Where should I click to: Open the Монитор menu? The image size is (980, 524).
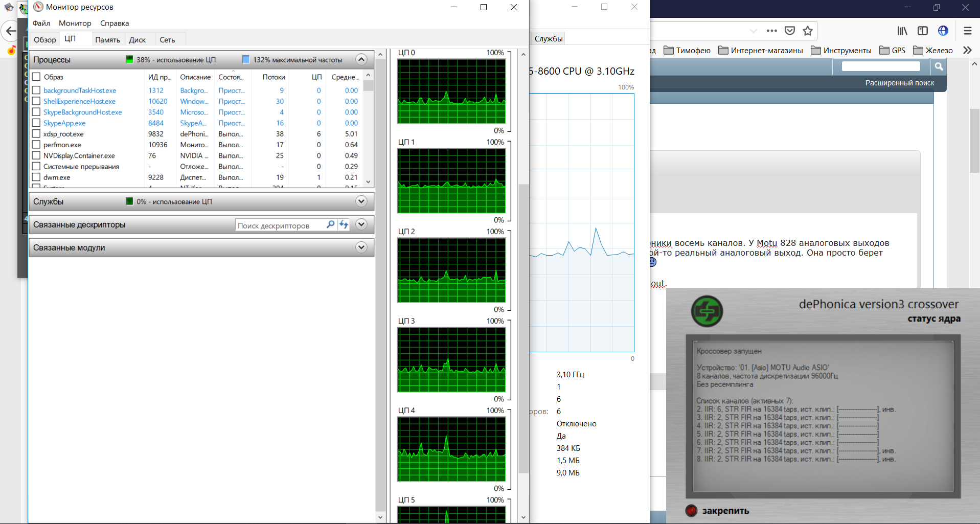(x=75, y=23)
